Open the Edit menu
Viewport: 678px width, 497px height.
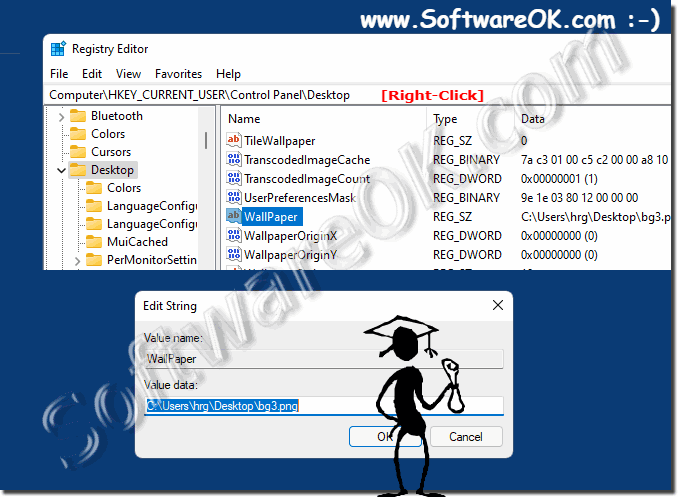pos(92,74)
